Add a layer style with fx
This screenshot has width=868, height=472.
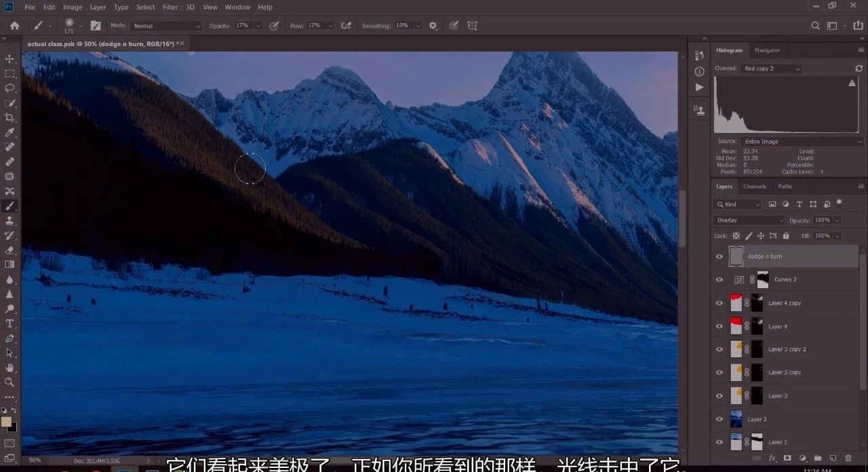772,458
